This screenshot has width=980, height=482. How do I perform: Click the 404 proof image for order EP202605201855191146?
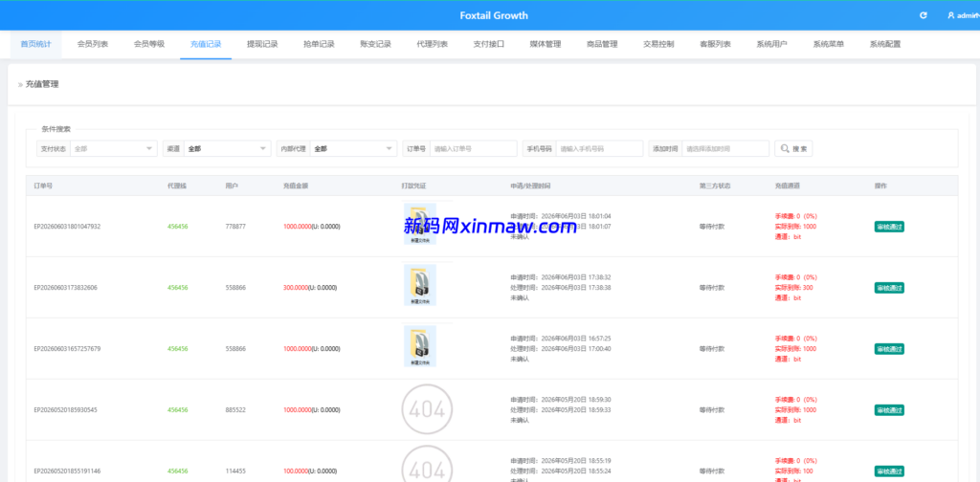[x=427, y=465]
